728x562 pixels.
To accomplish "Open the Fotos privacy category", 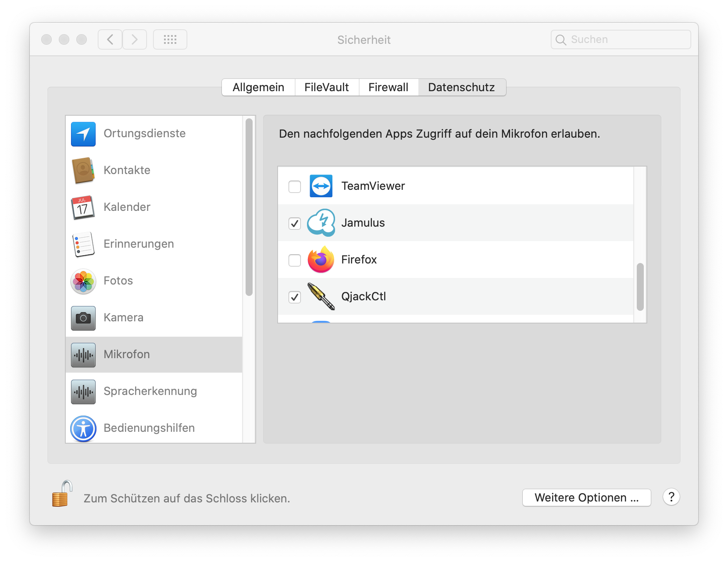I will 118,281.
